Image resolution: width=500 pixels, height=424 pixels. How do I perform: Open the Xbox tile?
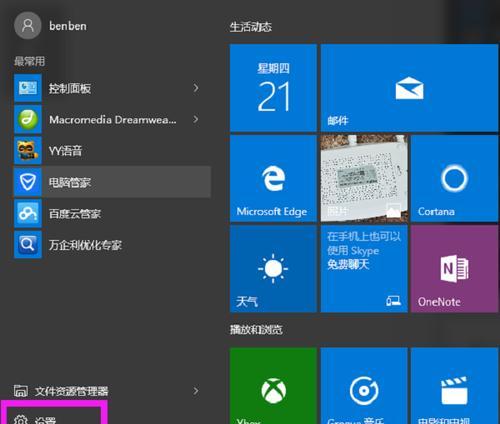273,386
